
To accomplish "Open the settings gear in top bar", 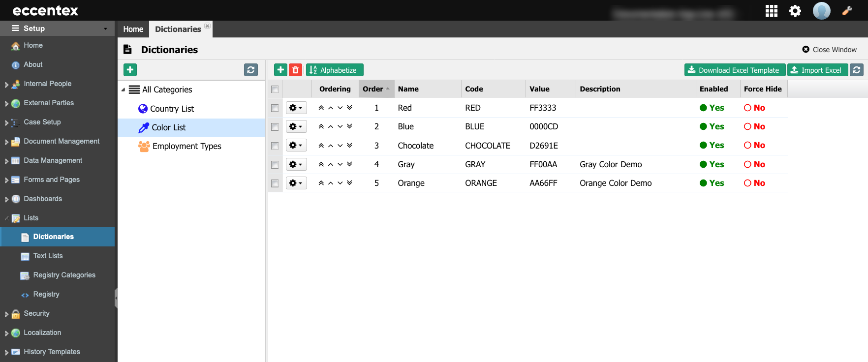I will [795, 11].
